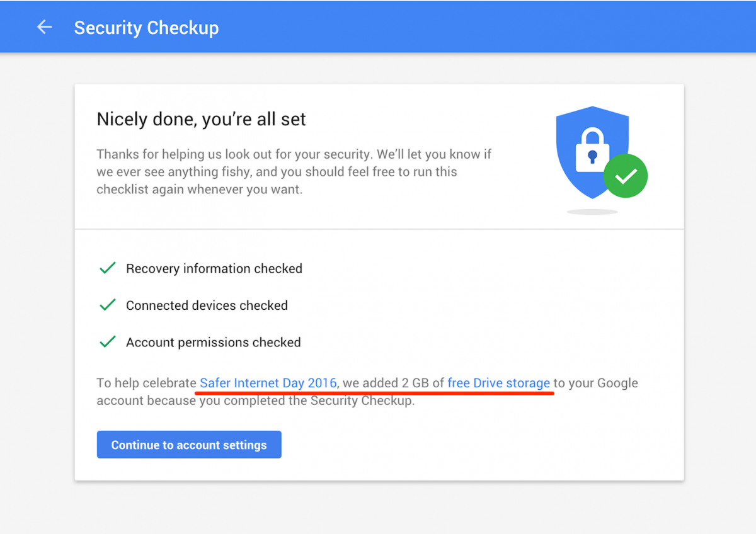Click the checkmark beside Connected devices checked
This screenshot has height=534, width=756.
[108, 305]
